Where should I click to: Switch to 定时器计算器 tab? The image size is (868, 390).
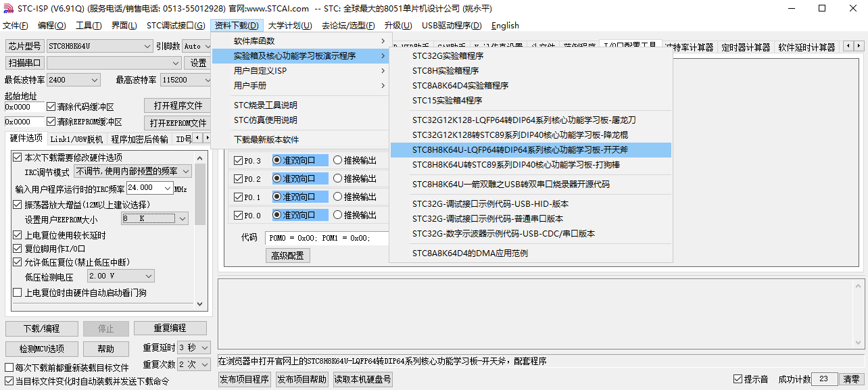tap(746, 47)
